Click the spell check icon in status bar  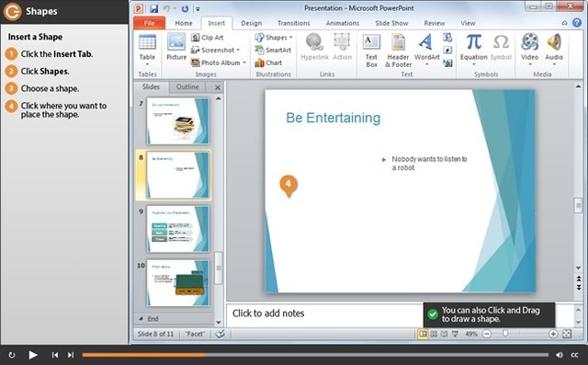click(x=220, y=334)
